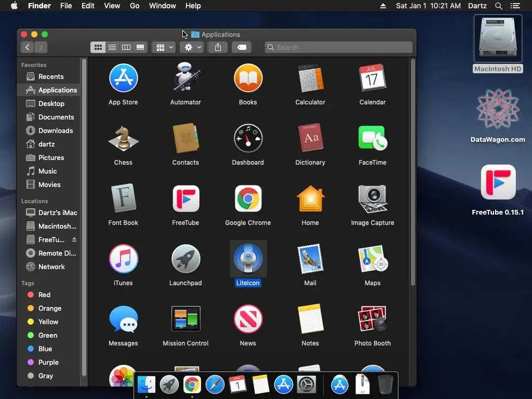Click the file area vertical scrollbar
Screen dimensions: 532x399
(413, 172)
